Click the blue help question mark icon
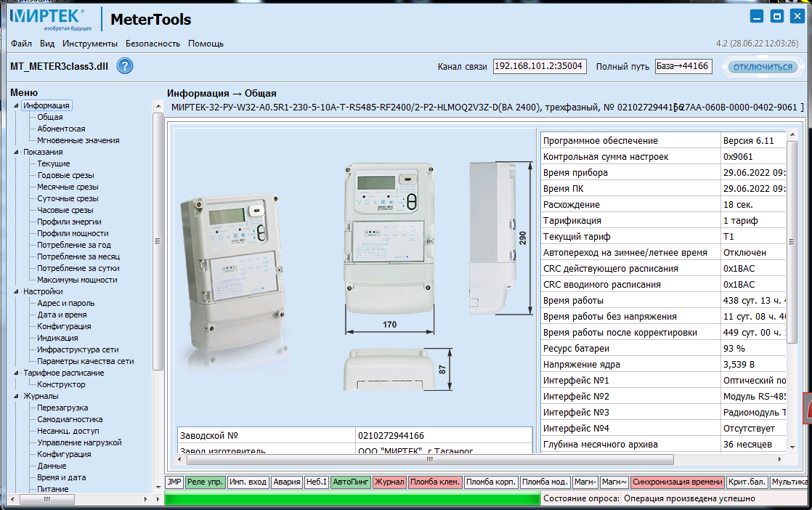The image size is (812, 510). [125, 66]
